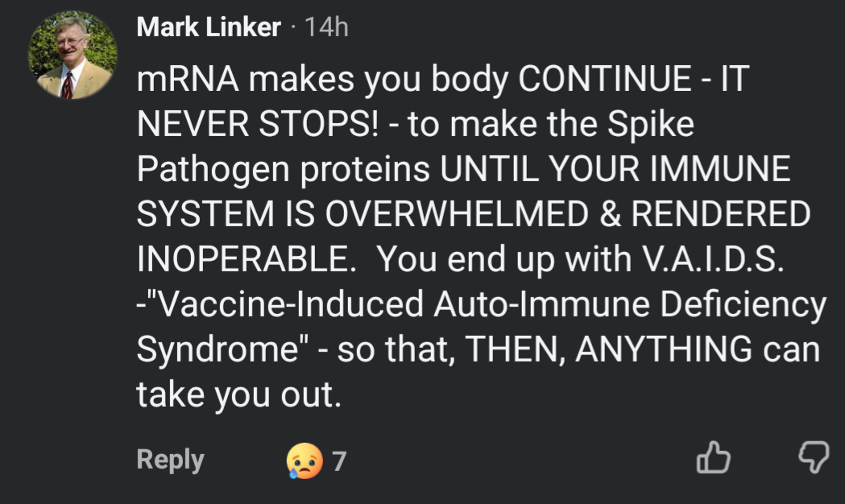Click the crying face emoji reaction

pos(304,461)
